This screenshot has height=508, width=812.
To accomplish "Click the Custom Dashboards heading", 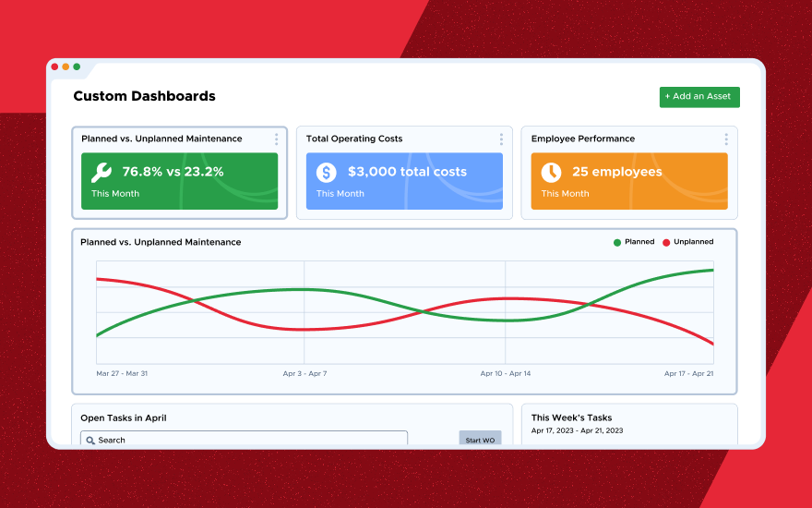I will (x=144, y=96).
